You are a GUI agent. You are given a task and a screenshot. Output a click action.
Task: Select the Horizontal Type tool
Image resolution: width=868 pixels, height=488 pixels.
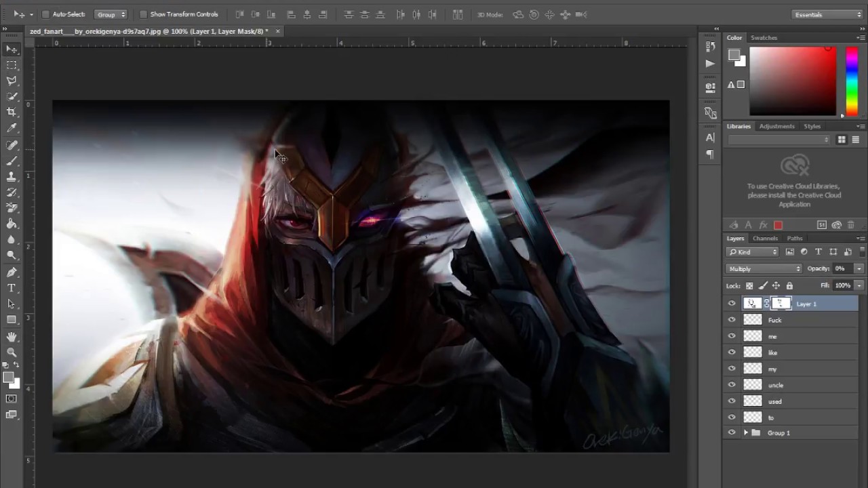(x=12, y=287)
